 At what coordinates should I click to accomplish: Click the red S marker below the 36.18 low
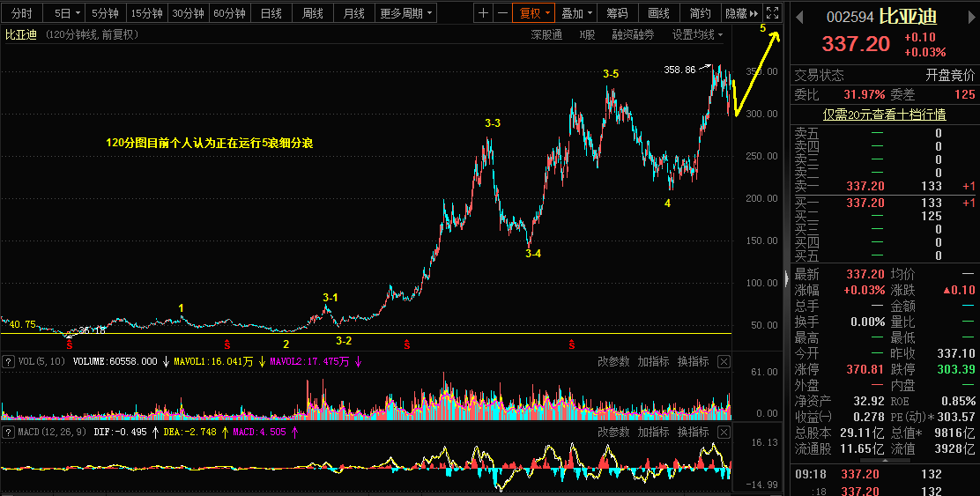coord(70,344)
